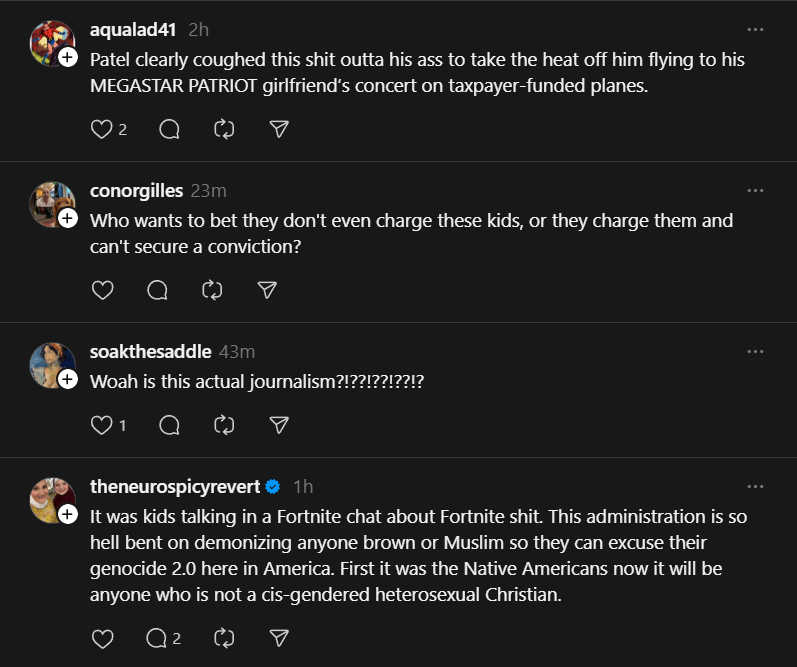Reply to soakthesaddle's comment

(x=169, y=425)
